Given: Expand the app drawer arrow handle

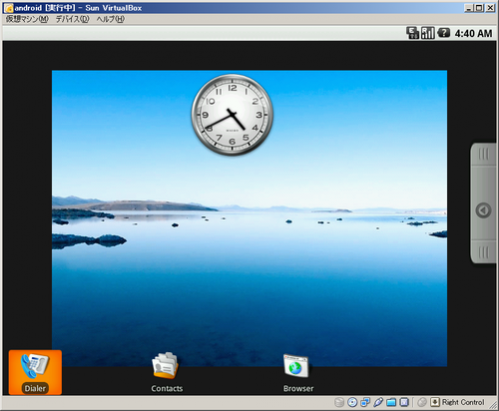Looking at the screenshot, I should (483, 210).
